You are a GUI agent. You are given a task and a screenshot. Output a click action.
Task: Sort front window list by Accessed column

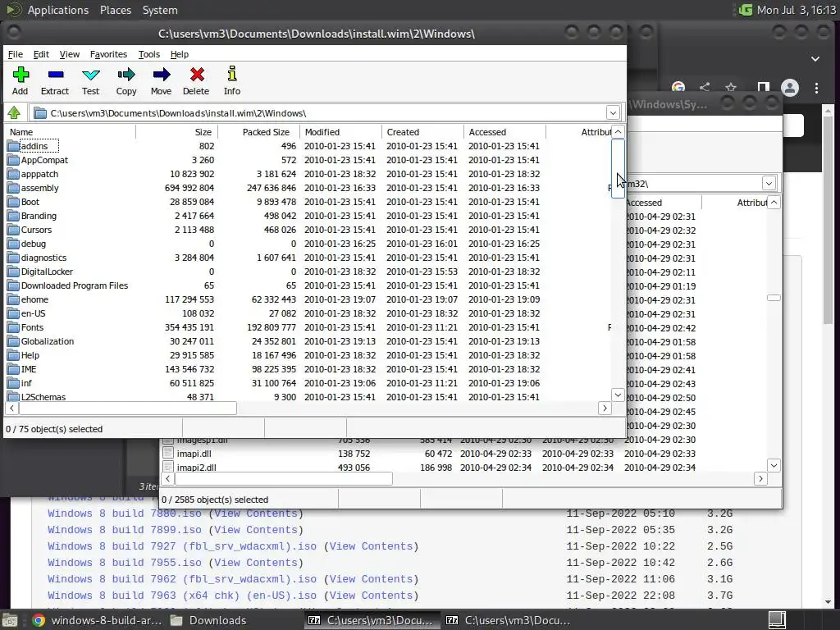click(505, 132)
